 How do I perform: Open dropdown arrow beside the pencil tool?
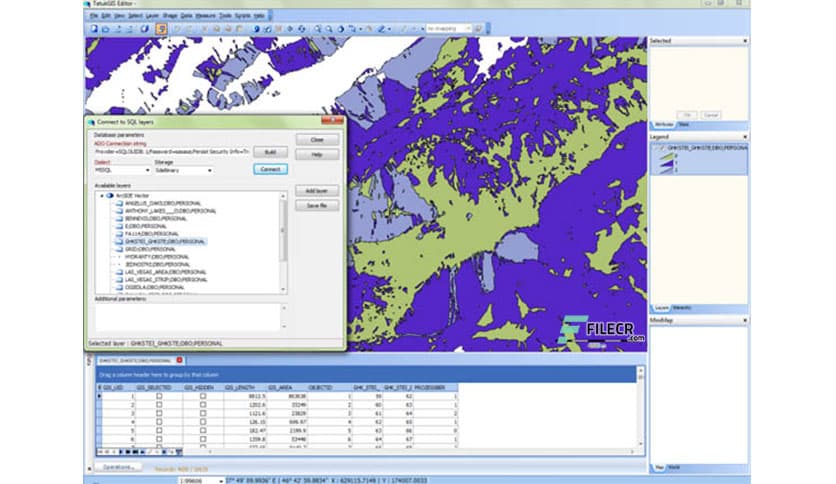point(389,29)
